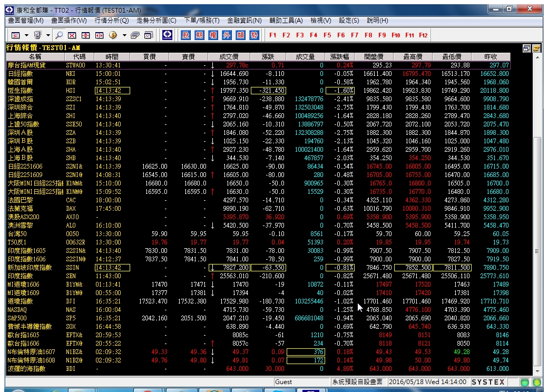This screenshot has width=548, height=392.
Task: Select the 期 futures category button
Action: click(x=200, y=35)
